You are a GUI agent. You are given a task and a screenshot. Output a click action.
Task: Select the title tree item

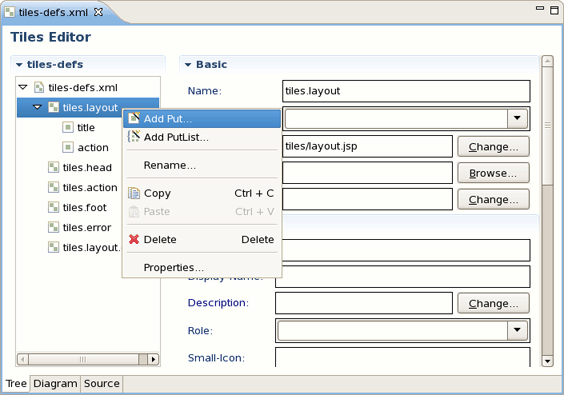click(86, 127)
